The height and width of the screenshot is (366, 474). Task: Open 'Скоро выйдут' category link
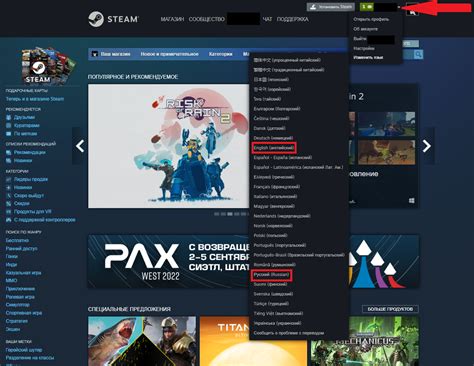[29, 195]
